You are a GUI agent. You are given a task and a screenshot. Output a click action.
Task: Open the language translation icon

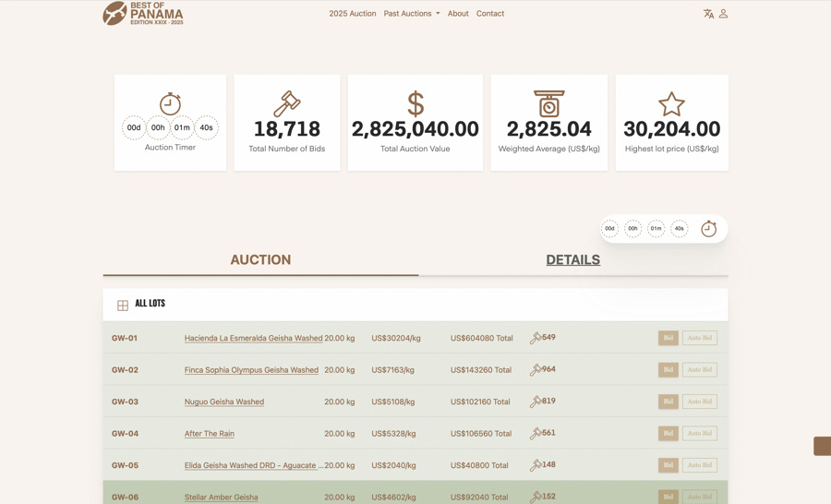[708, 14]
